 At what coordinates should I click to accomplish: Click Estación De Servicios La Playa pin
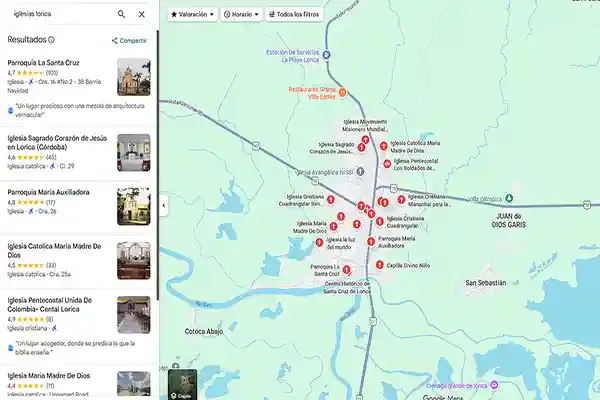tap(326, 55)
